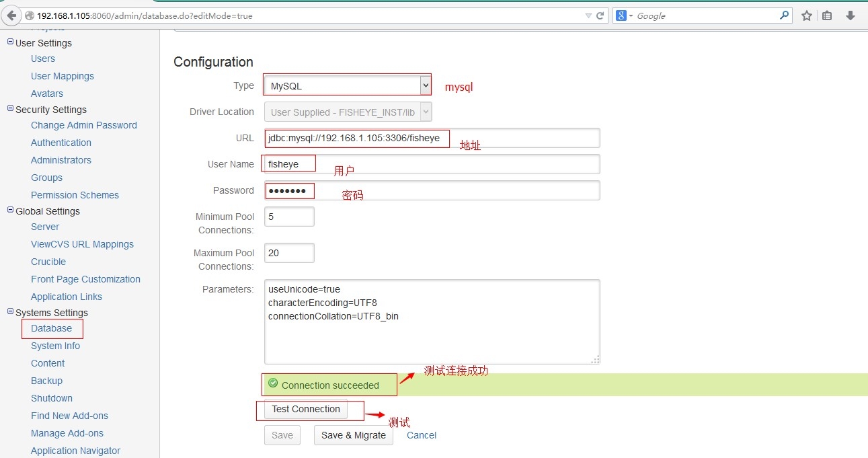Click the Google search engine icon
Image resolution: width=868 pixels, height=458 pixels.
(621, 15)
